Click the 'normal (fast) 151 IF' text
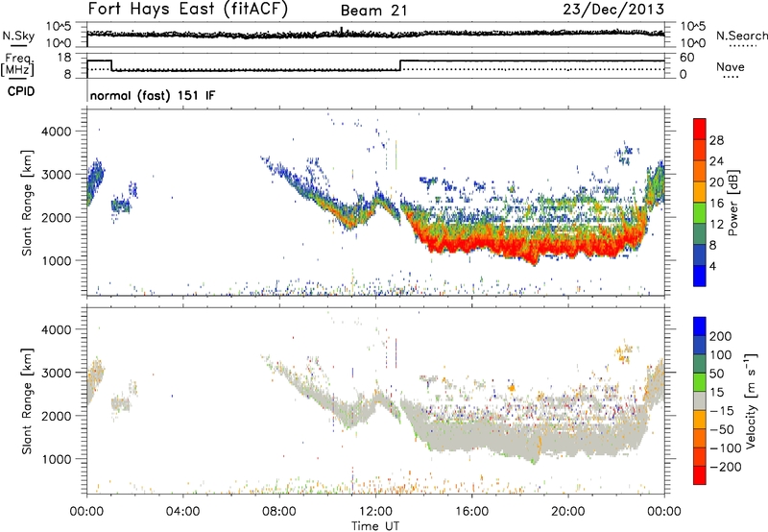Image resolution: width=768 pixels, height=532 pixels. (153, 95)
